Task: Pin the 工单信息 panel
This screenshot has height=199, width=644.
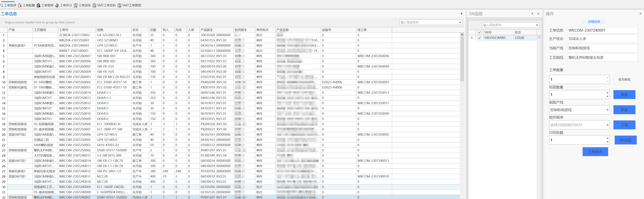Action: pyautogui.click(x=461, y=14)
